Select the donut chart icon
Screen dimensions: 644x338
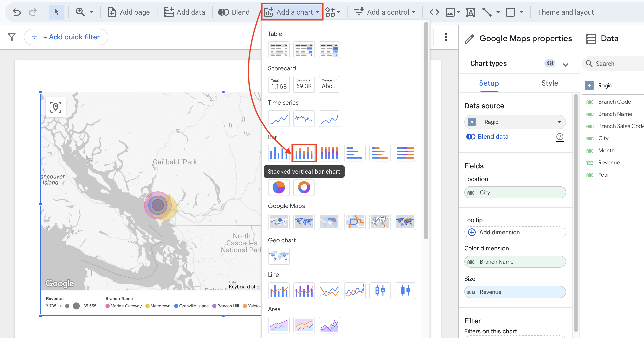click(304, 187)
